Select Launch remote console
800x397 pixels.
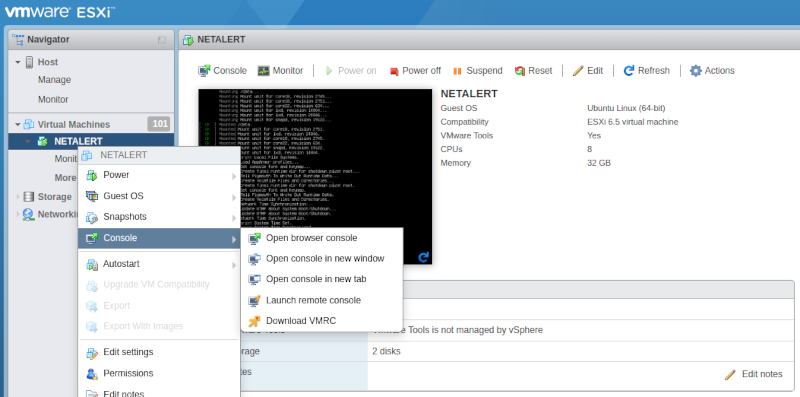322,300
